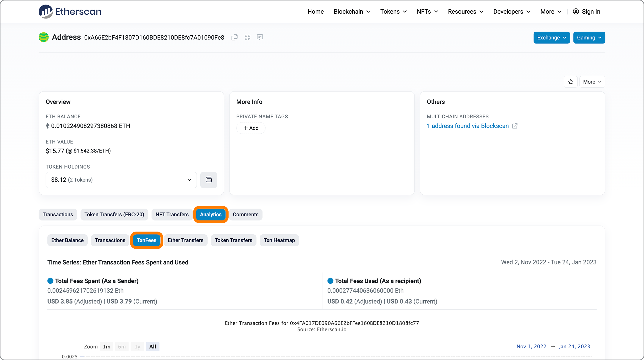Set chart zoom to 1m
This screenshot has height=360, width=644.
(106, 347)
